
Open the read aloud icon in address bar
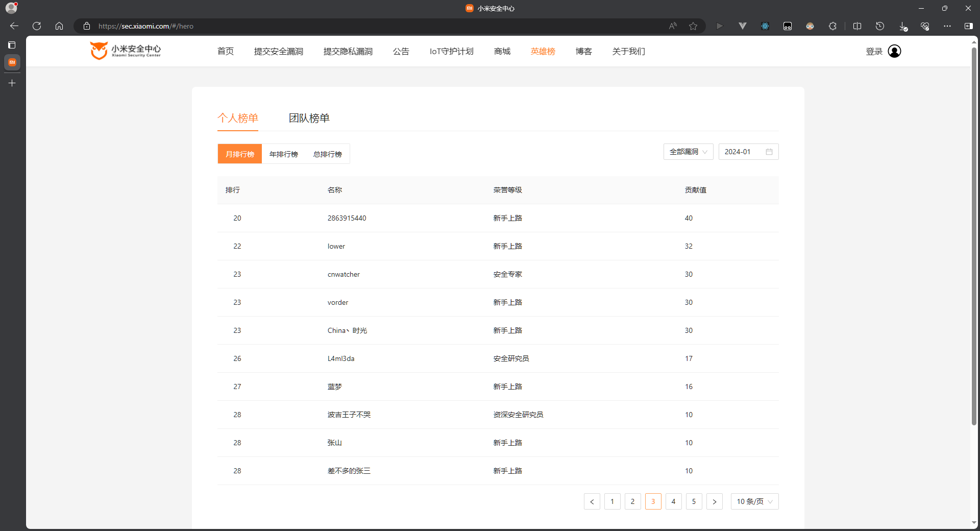click(x=673, y=26)
